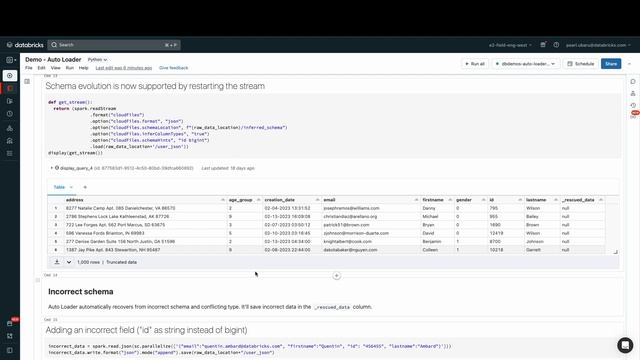Click the table resize handle corner

(x=616, y=252)
